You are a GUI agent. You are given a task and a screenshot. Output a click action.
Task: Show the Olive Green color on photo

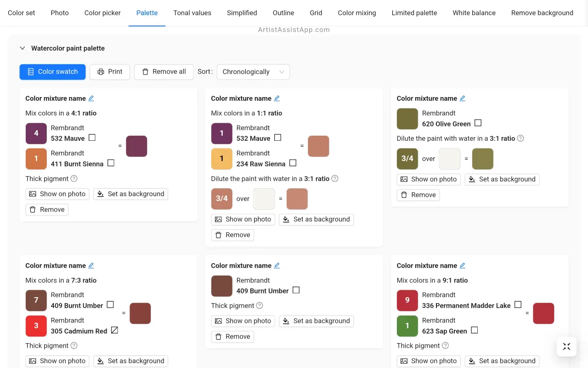[x=429, y=179]
